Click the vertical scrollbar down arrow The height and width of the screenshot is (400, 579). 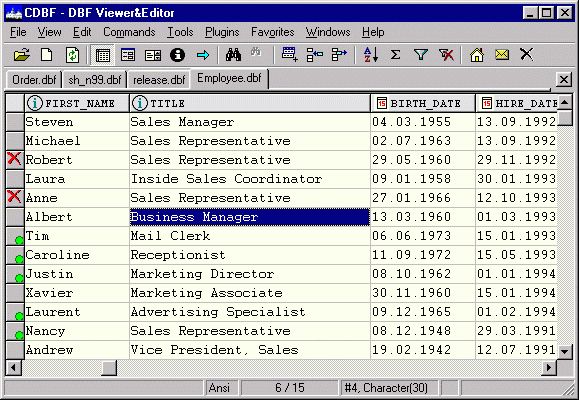564,352
